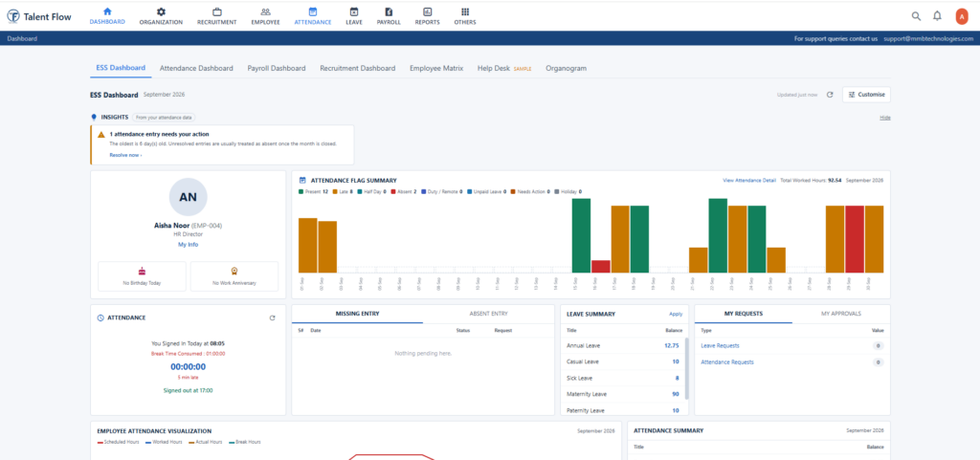Image resolution: width=980 pixels, height=460 pixels.
Task: Toggle the Holiday legend item
Action: click(x=568, y=191)
